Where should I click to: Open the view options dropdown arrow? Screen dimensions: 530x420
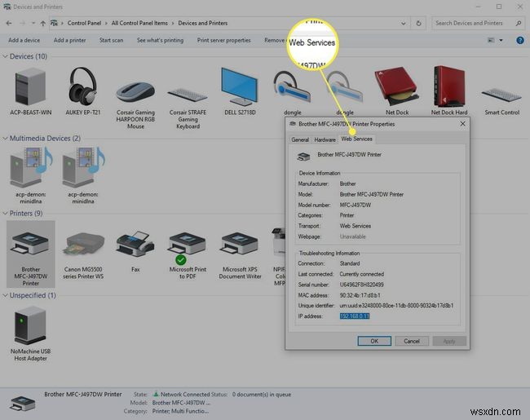point(501,40)
